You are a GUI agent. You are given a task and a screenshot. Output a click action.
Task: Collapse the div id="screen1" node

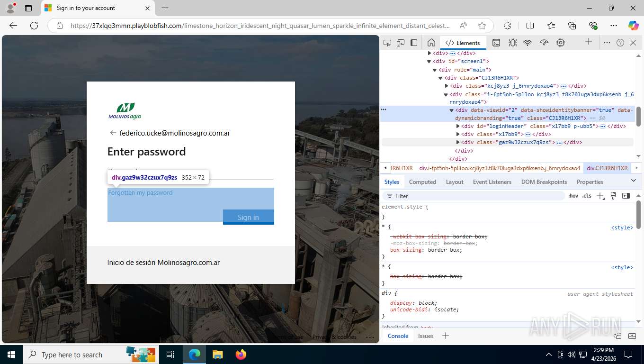(429, 62)
